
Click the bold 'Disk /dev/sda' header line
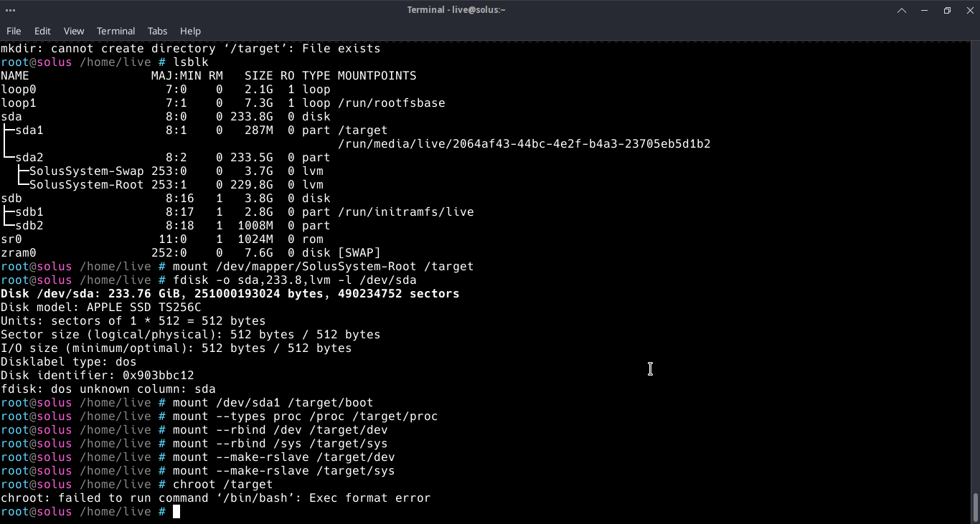tap(230, 294)
